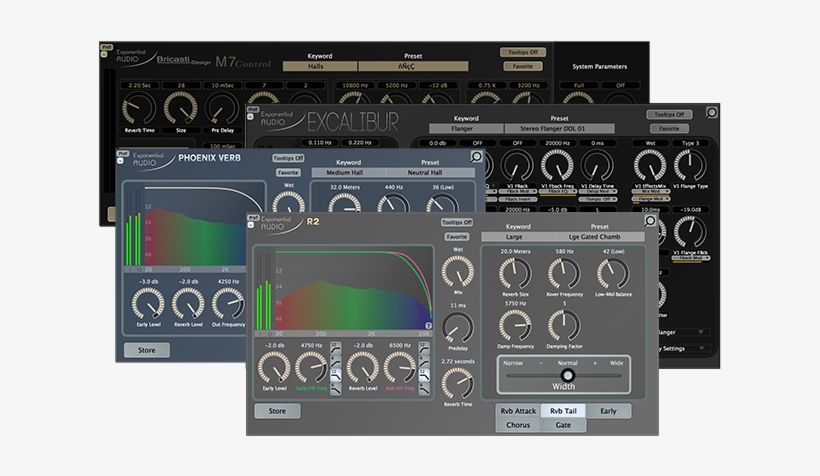820x476 pixels.
Task: Click the V1 Fback Freq knob in Excalibur
Action: tap(557, 165)
